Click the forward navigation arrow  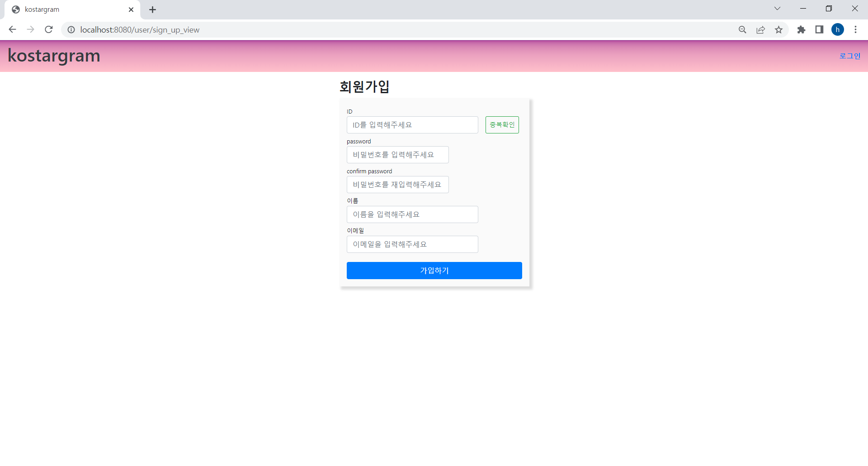[x=30, y=29]
